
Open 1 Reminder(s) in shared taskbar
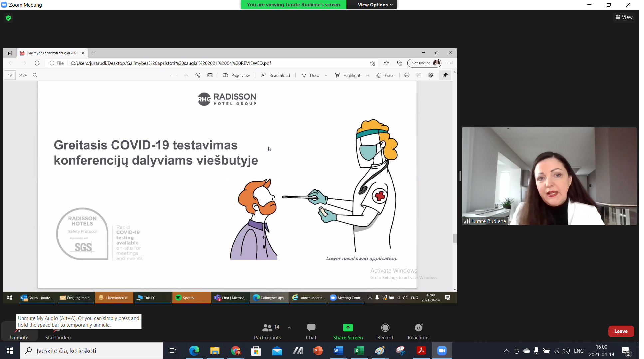114,298
